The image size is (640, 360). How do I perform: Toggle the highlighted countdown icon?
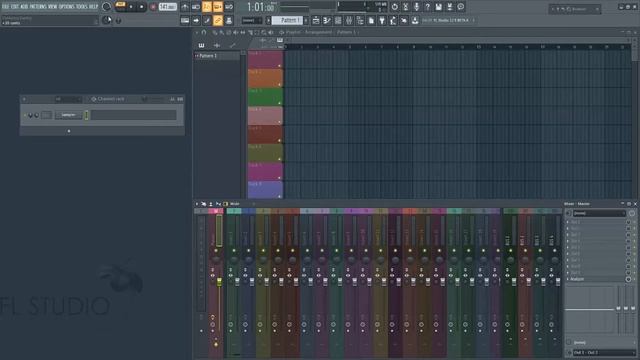pos(207,7)
